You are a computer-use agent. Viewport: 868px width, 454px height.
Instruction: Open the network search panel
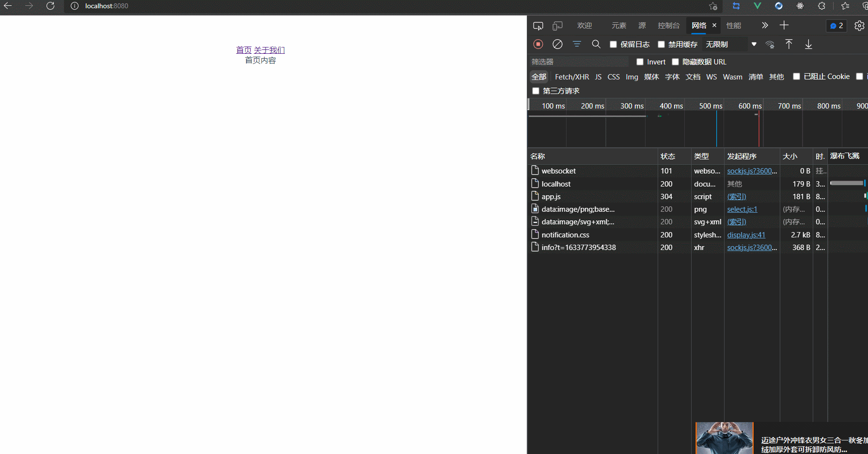coord(596,44)
